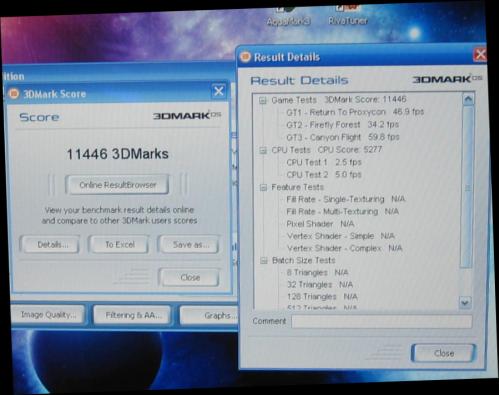The height and width of the screenshot is (395, 499).
Task: Click Close in the Score dialog
Action: [x=189, y=277]
